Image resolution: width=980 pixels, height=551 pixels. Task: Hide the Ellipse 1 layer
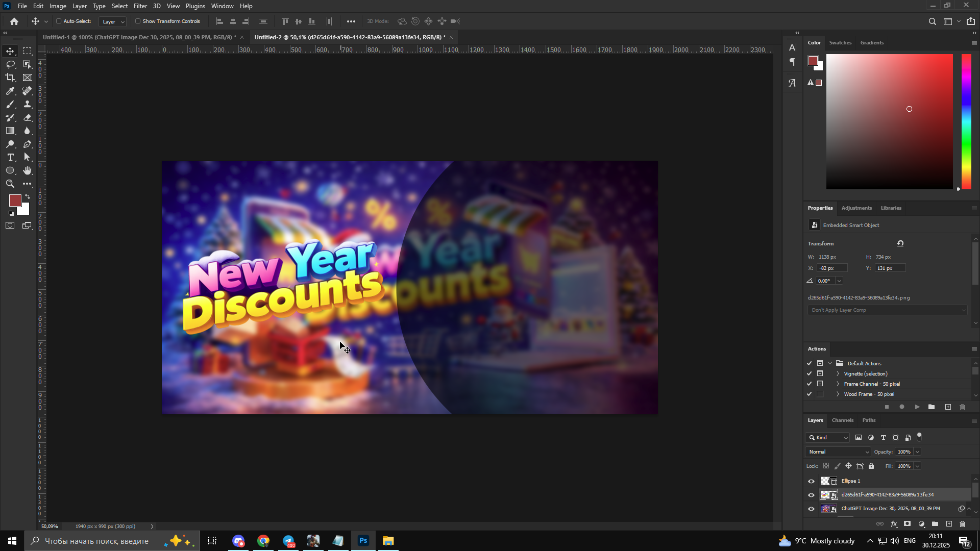click(811, 481)
